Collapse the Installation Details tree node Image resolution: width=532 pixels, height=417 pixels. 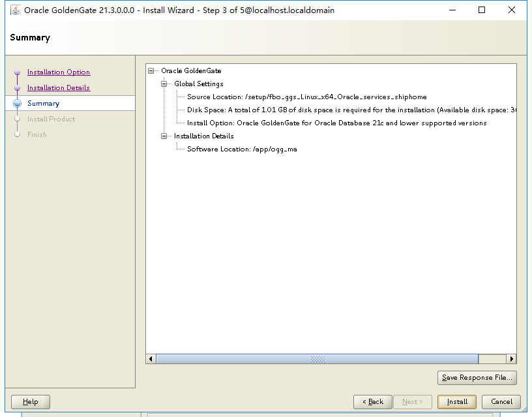(x=164, y=136)
